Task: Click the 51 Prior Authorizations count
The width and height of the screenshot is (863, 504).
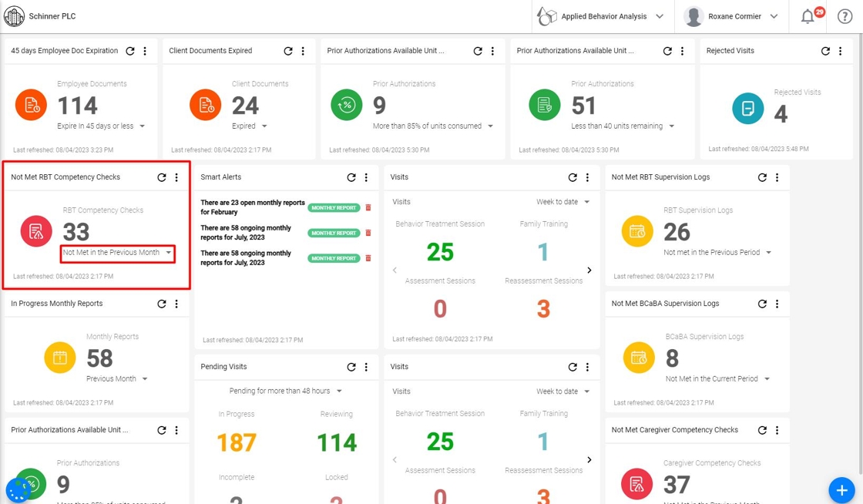Action: click(583, 106)
